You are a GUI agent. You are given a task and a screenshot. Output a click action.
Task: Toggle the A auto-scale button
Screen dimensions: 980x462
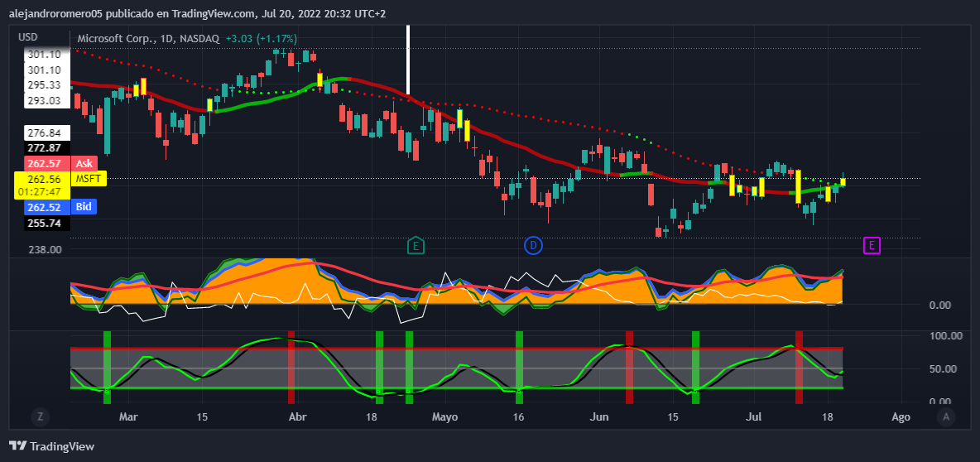tap(946, 416)
